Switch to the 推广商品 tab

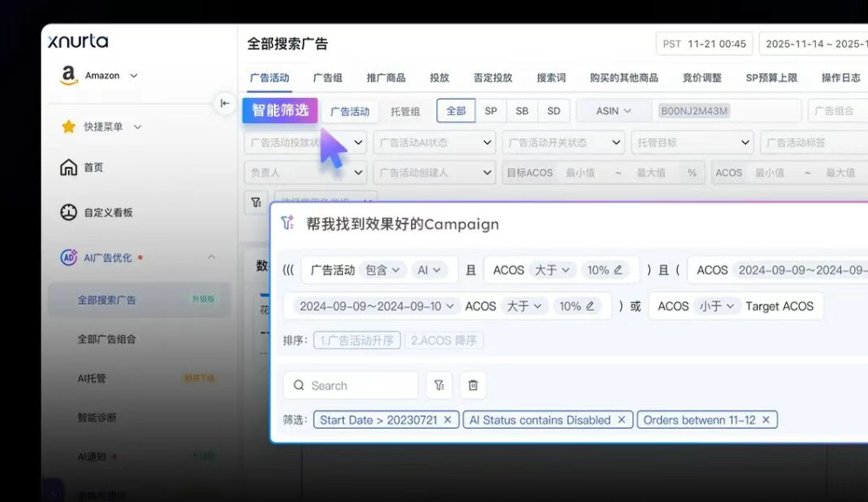point(386,78)
